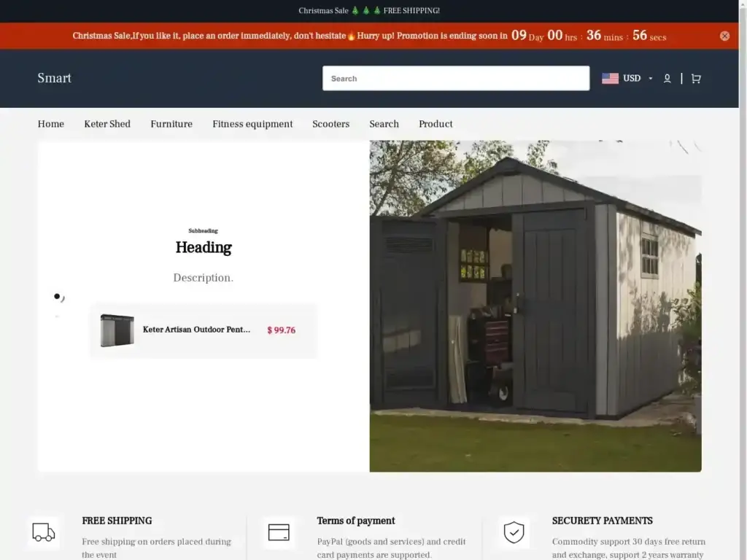Image resolution: width=747 pixels, height=560 pixels.
Task: Click the US flag currency icon
Action: (x=610, y=79)
